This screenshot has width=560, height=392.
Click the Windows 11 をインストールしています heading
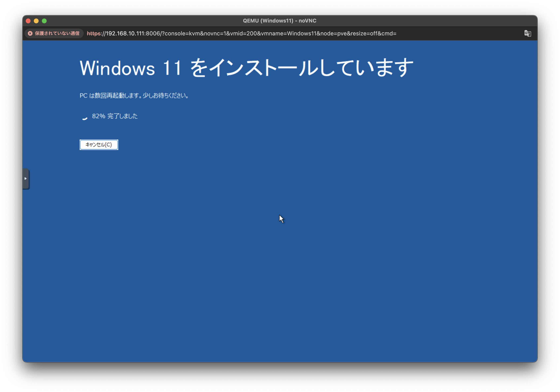246,68
